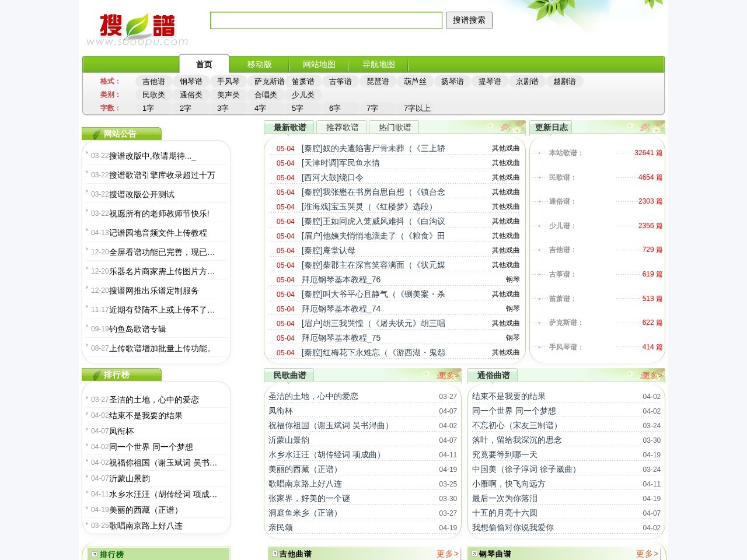Image resolution: width=747 pixels, height=560 pixels.
Task: Choose the 通俗类 category
Action: pyautogui.click(x=191, y=95)
